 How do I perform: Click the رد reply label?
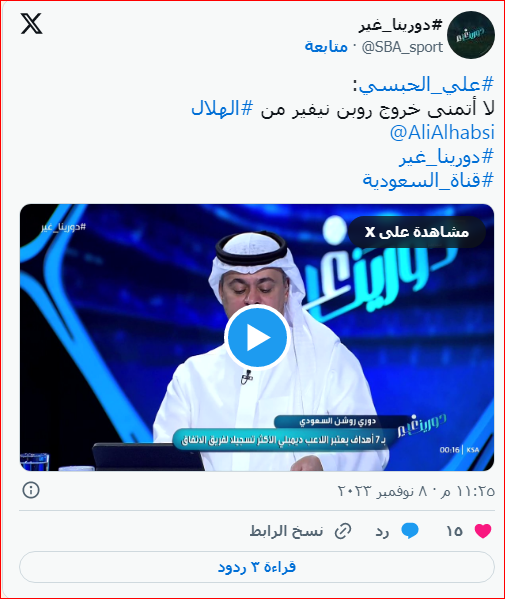click(382, 531)
